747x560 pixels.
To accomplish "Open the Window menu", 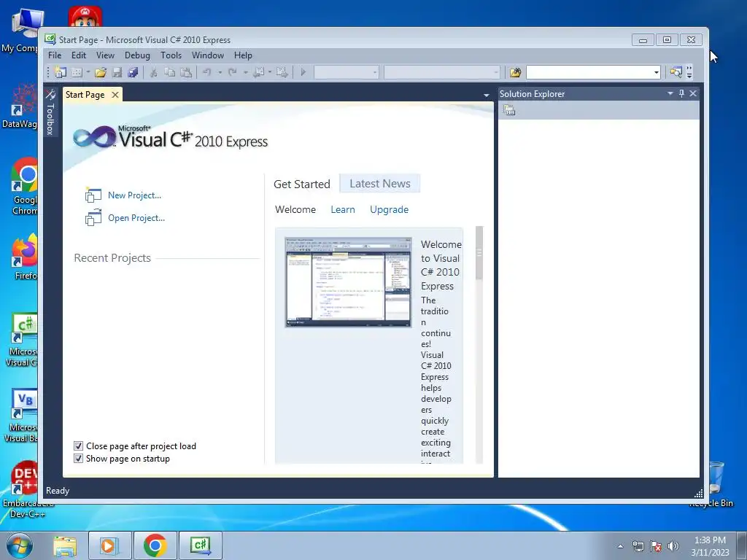I will (208, 55).
